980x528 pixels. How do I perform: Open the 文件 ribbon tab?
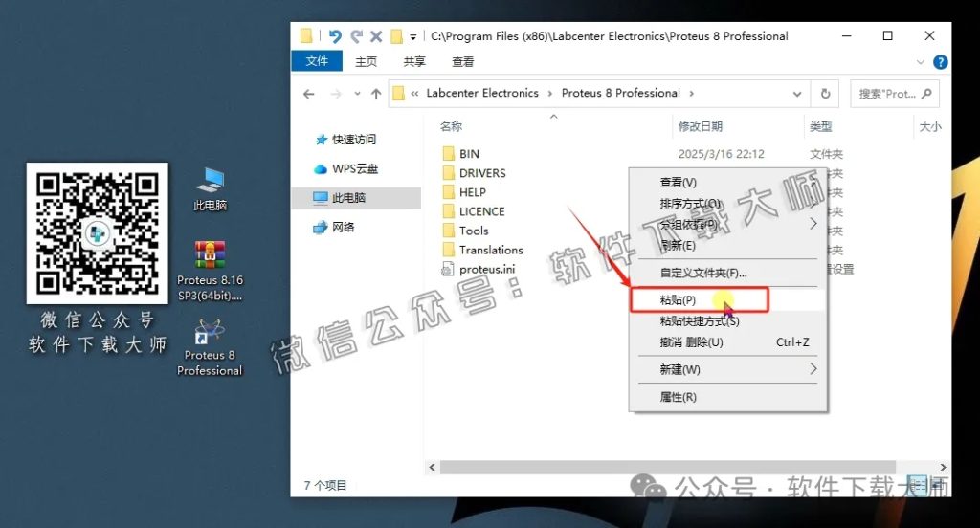click(317, 61)
